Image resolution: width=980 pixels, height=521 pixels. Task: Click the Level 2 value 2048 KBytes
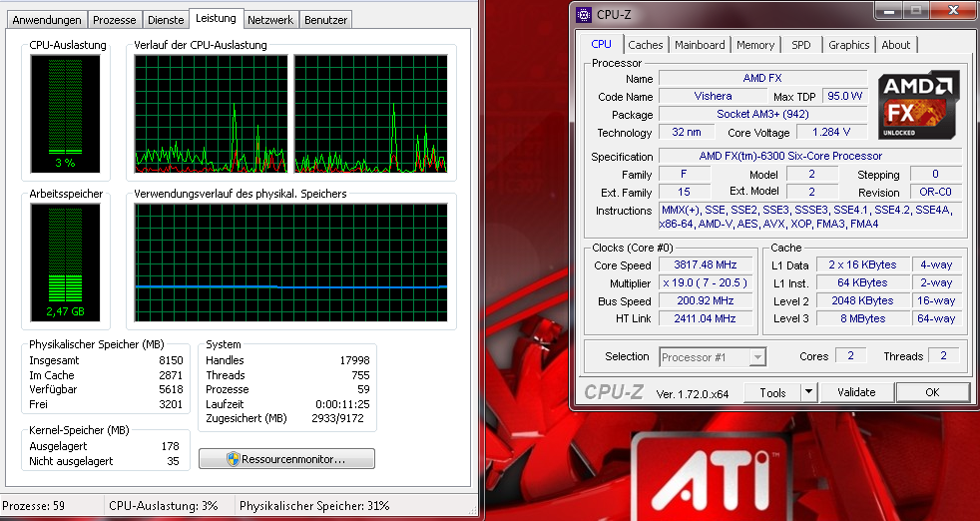[x=862, y=300]
